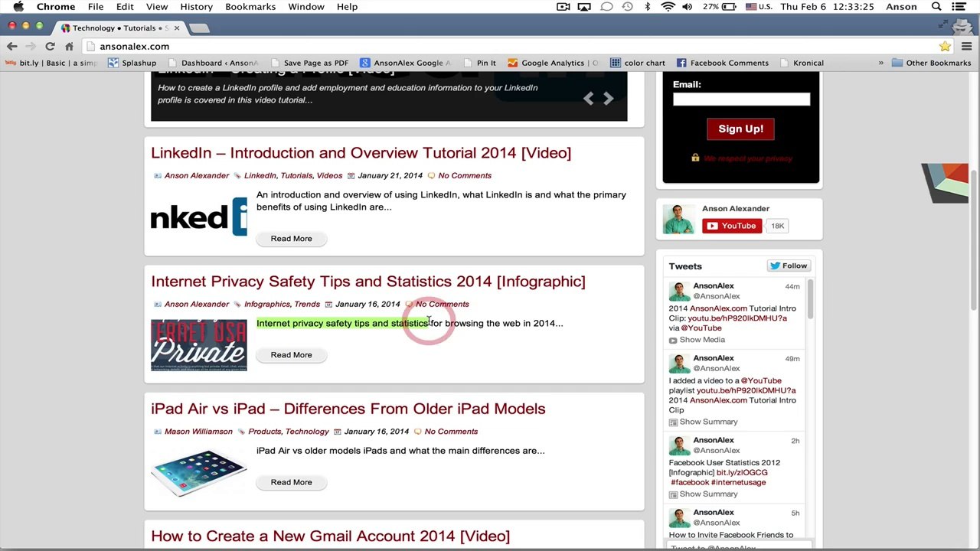Image resolution: width=980 pixels, height=551 pixels.
Task: Open the LinkedIn Introduction and Overview article title
Action: (x=361, y=153)
